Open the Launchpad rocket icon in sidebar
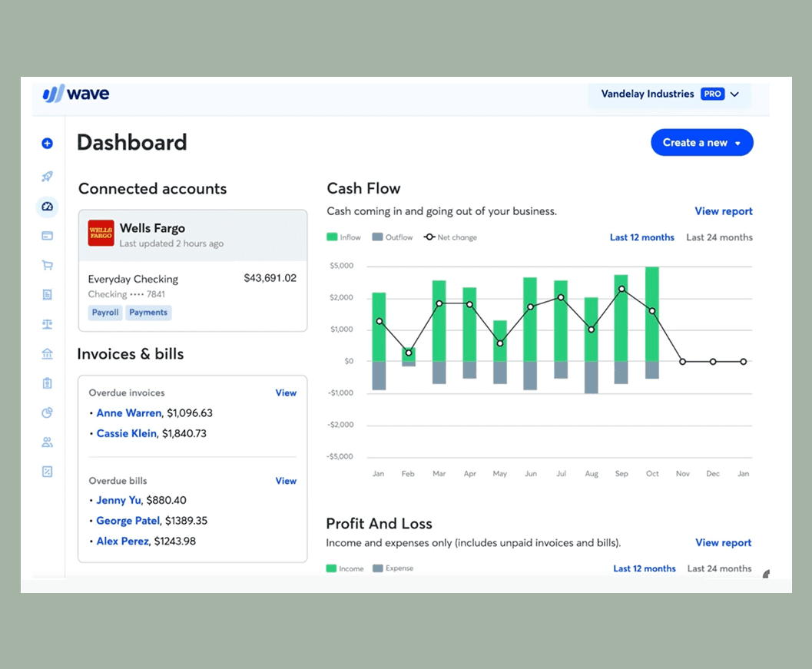 (x=47, y=177)
